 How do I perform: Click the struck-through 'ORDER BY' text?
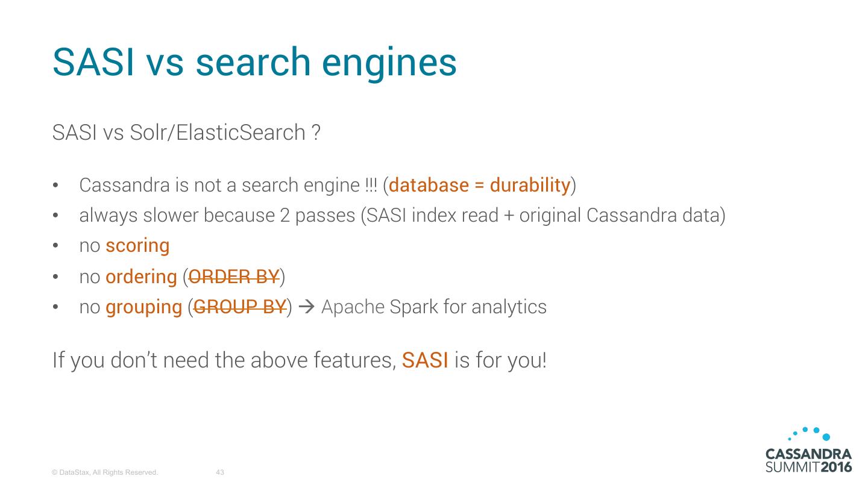coord(234,277)
